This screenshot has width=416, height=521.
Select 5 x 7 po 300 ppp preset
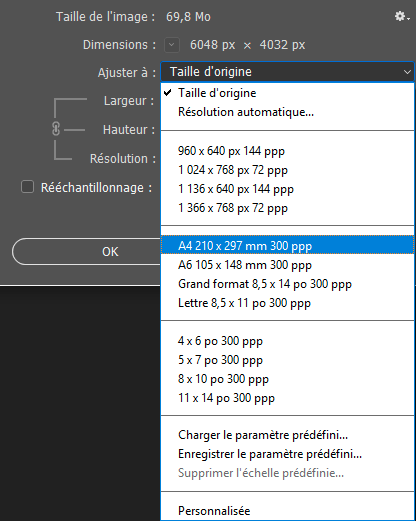[x=288, y=360]
